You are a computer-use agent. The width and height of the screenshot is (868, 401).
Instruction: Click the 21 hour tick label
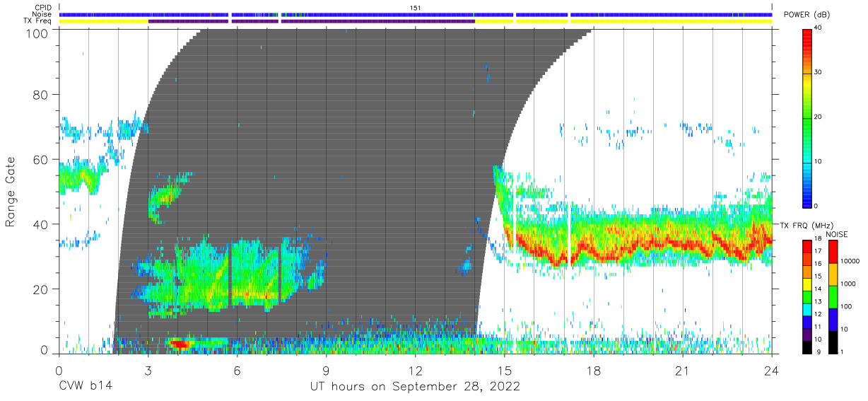tap(683, 371)
